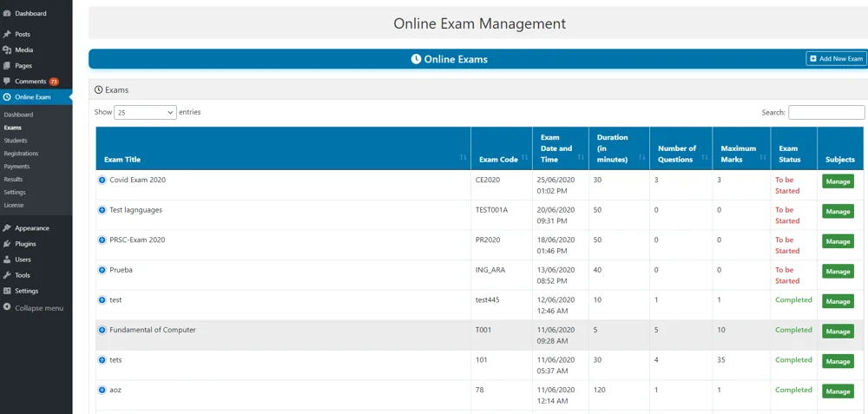
Task: Expand the PRSC-Exam 2020 row details
Action: point(102,240)
